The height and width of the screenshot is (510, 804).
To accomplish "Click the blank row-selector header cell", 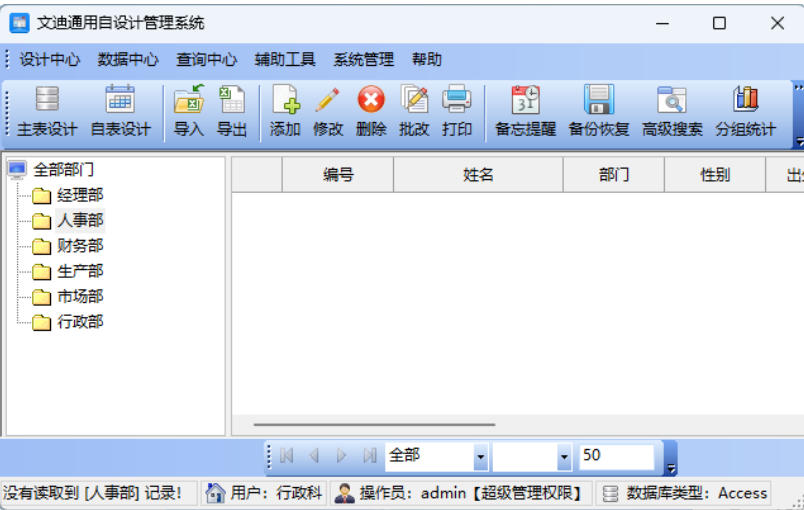I will pyautogui.click(x=257, y=175).
